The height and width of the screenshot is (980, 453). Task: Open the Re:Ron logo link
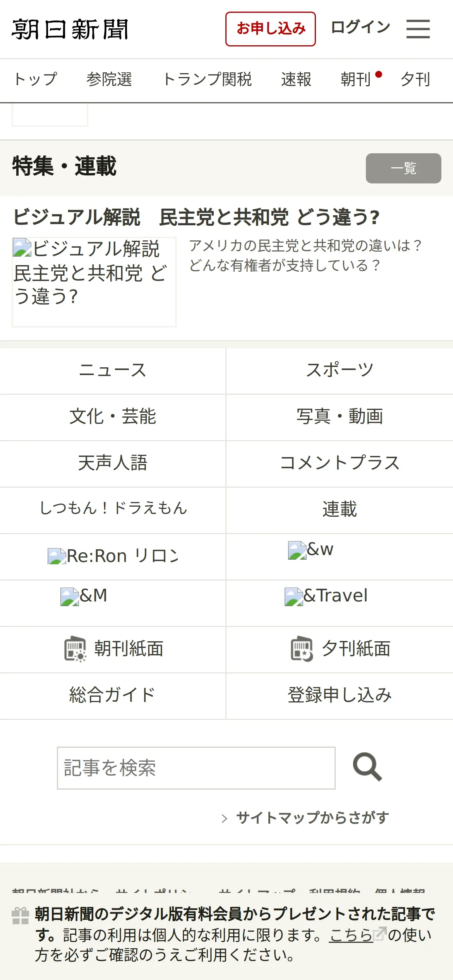tap(113, 556)
